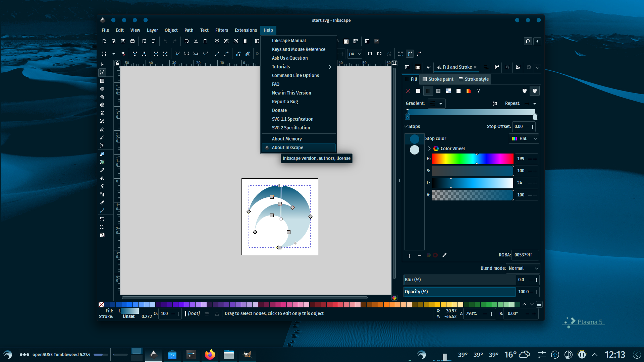
Task: Click the RGBA hex input field
Action: [525, 255]
